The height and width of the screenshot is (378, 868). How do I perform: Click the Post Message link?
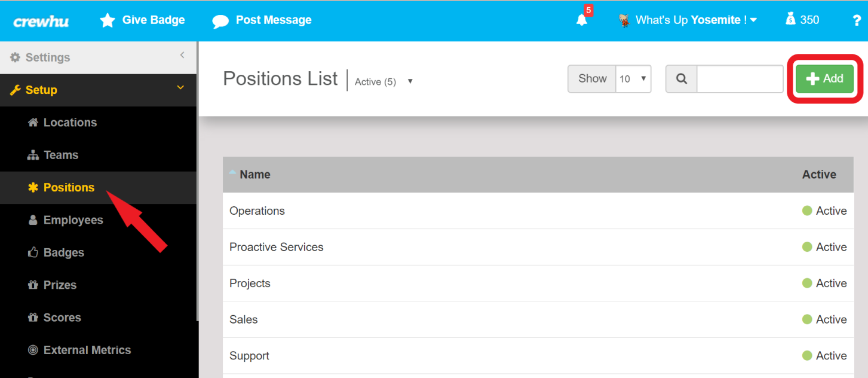274,20
